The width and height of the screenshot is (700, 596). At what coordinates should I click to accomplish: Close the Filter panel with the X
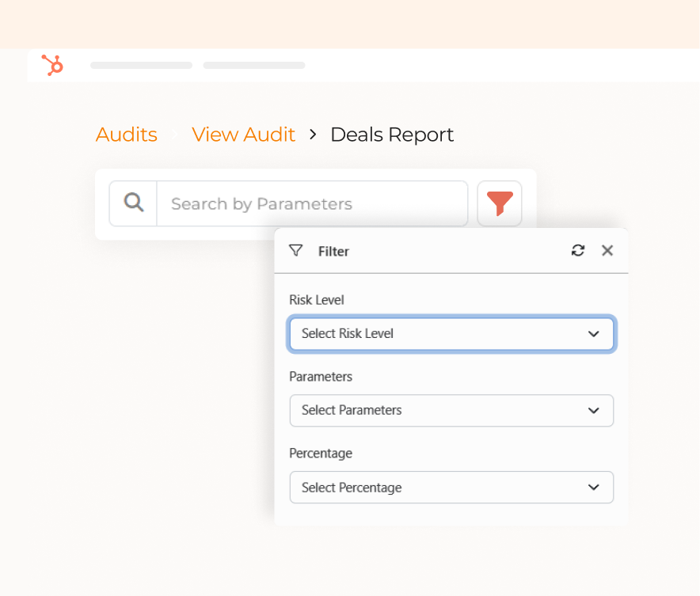607,251
